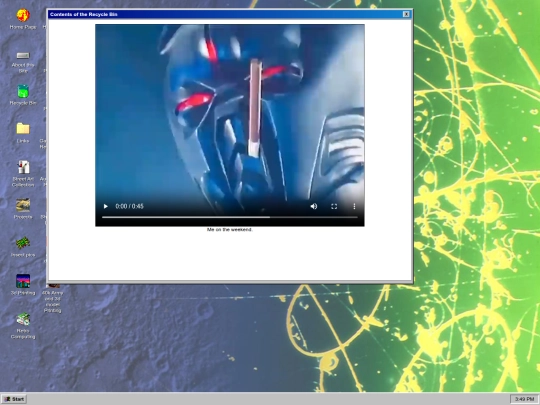
Task: Click the video progress bar
Action: click(230, 217)
